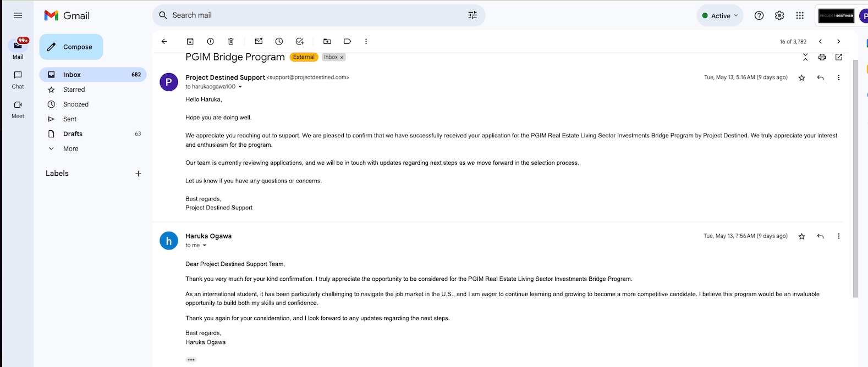This screenshot has width=868, height=367.
Task: Print all messages in conversation
Action: pyautogui.click(x=822, y=57)
